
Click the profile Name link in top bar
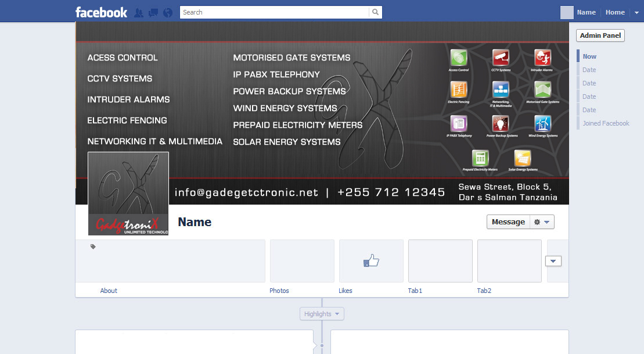586,12
